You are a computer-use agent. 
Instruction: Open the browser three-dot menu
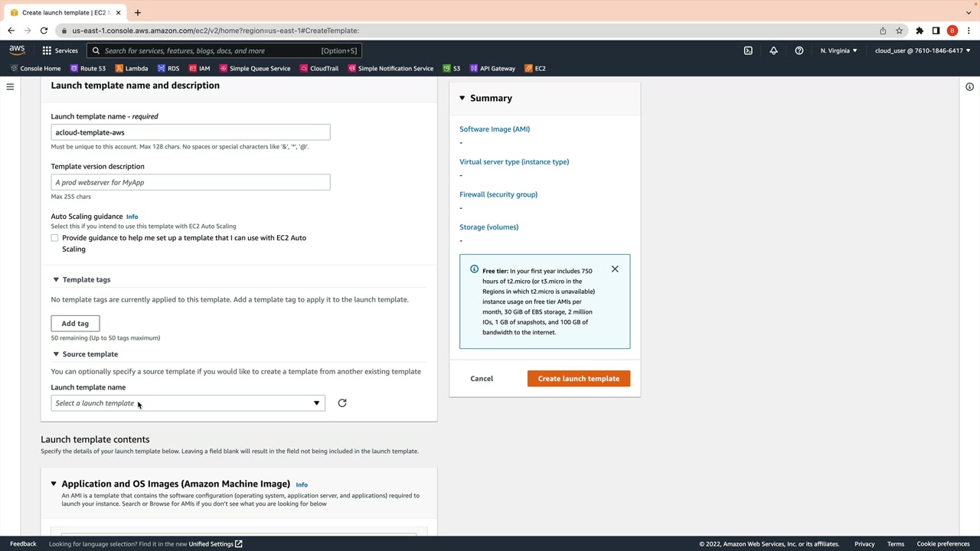(969, 31)
